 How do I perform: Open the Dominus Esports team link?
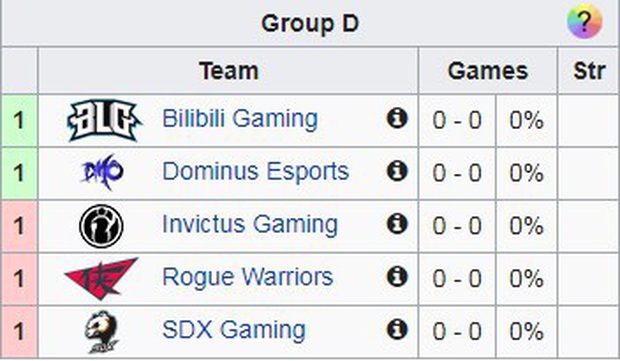[255, 172]
